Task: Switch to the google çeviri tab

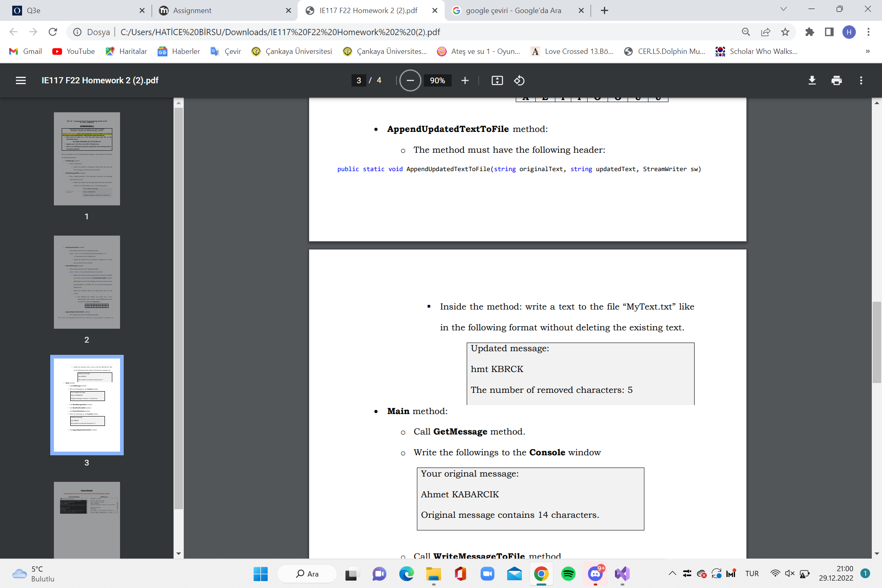Action: click(x=513, y=11)
